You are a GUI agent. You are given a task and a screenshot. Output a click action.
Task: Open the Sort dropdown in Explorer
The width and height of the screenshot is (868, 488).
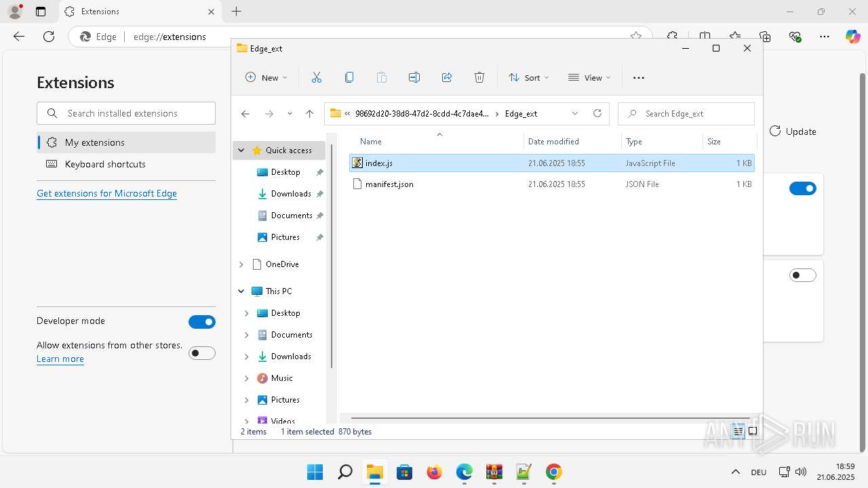pyautogui.click(x=529, y=77)
